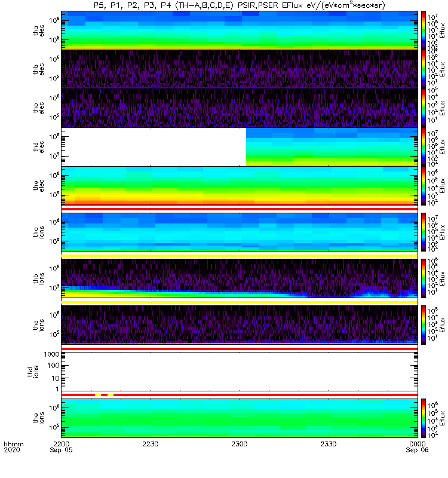448x478 pixels.
Task: Click inside the tha ions spectrogram
Action: 240,232
